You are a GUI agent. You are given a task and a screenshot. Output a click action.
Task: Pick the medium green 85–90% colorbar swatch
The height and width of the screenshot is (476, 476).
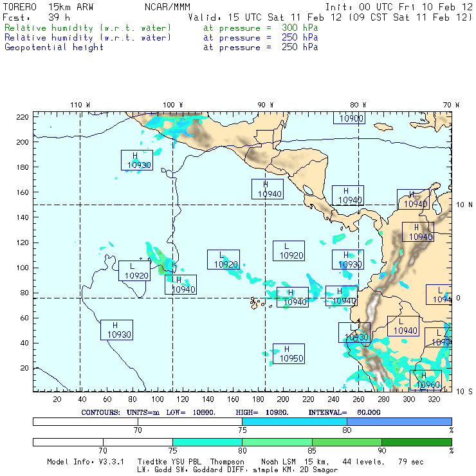point(347,442)
